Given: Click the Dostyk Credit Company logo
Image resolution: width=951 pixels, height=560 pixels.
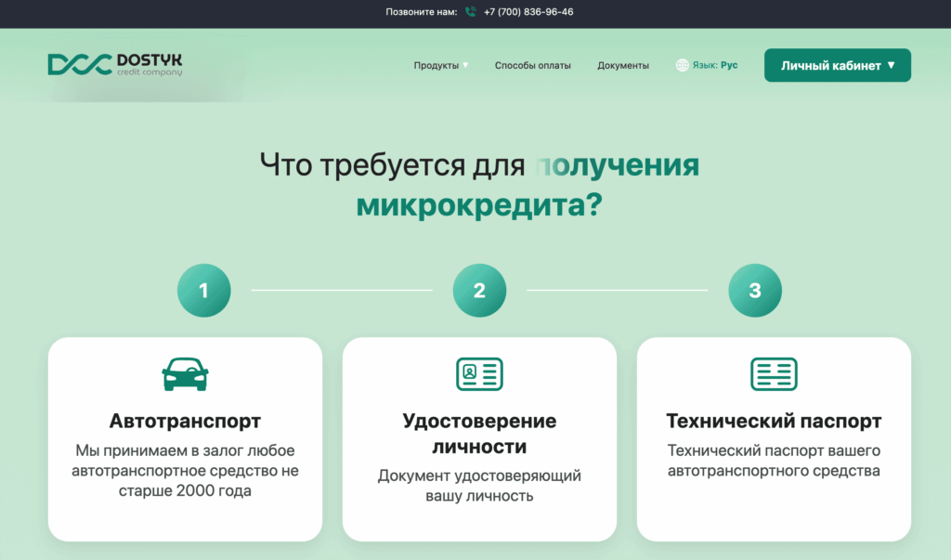Looking at the screenshot, I should pos(115,65).
